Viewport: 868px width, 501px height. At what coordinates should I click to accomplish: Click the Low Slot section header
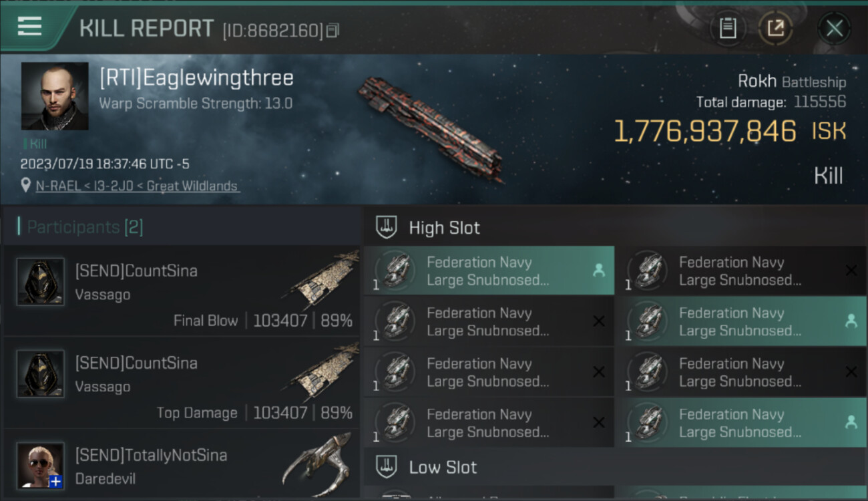point(443,467)
